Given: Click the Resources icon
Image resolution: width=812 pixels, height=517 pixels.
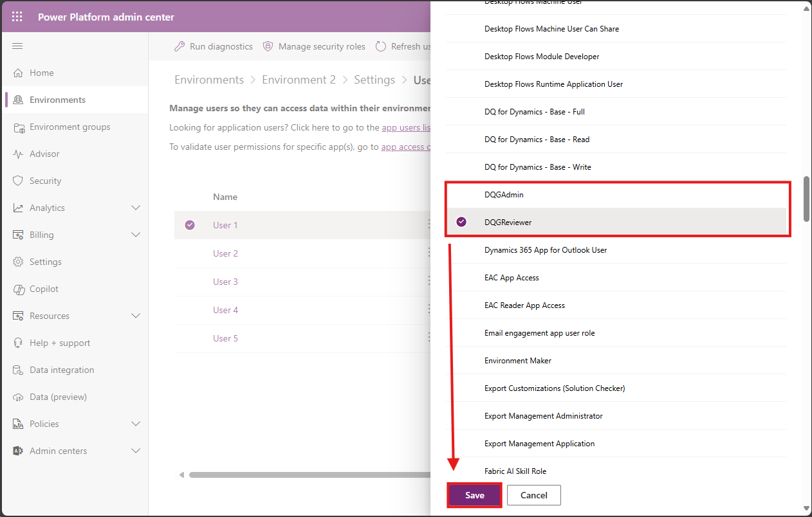Looking at the screenshot, I should pos(18,316).
